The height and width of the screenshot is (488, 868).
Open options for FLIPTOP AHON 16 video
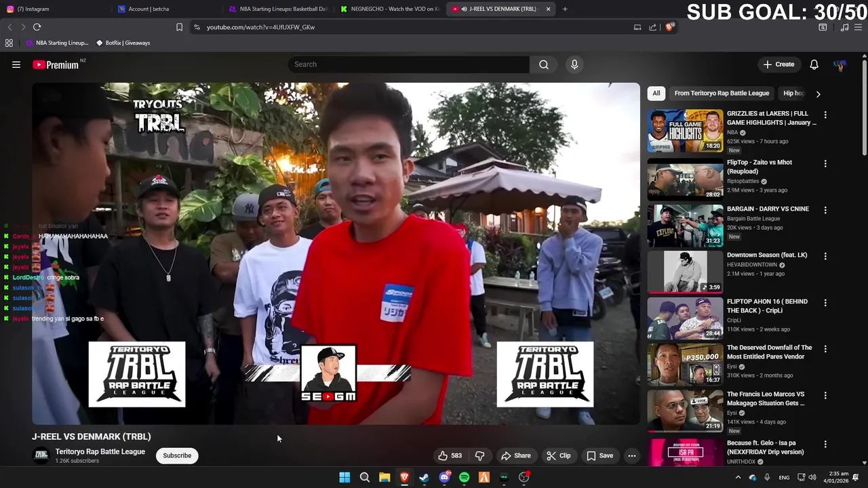point(825,302)
